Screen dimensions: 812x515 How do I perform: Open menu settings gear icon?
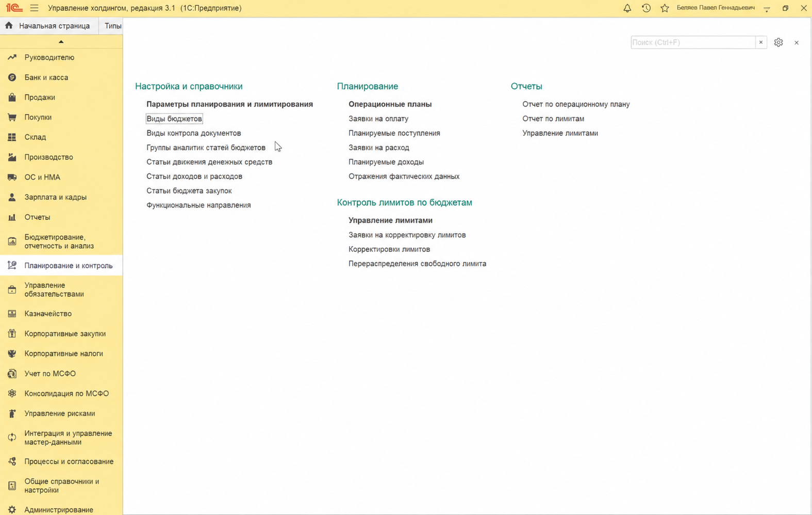coord(778,42)
